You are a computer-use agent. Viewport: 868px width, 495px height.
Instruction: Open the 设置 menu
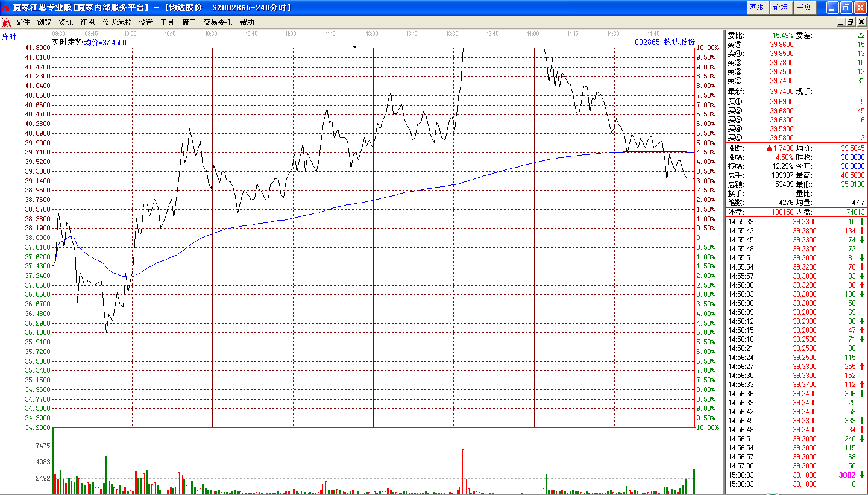(x=146, y=22)
